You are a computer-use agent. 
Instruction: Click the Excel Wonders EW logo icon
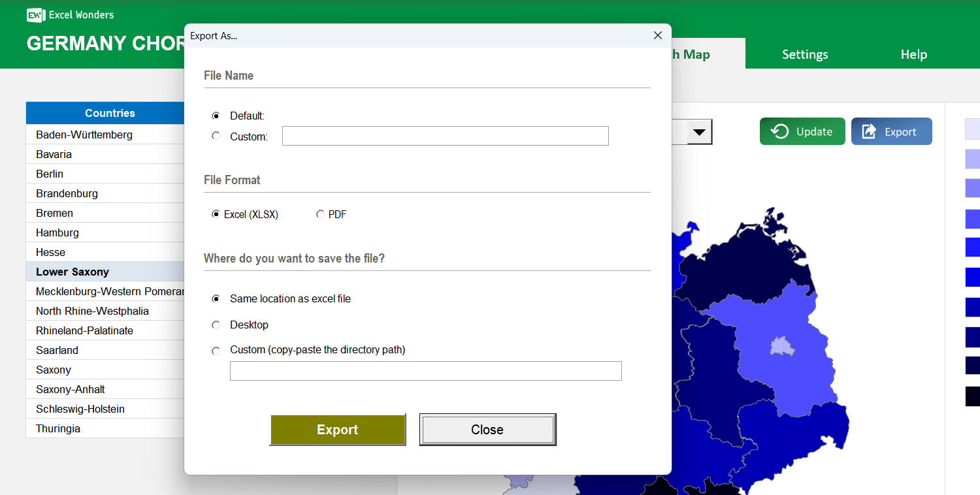[x=35, y=14]
